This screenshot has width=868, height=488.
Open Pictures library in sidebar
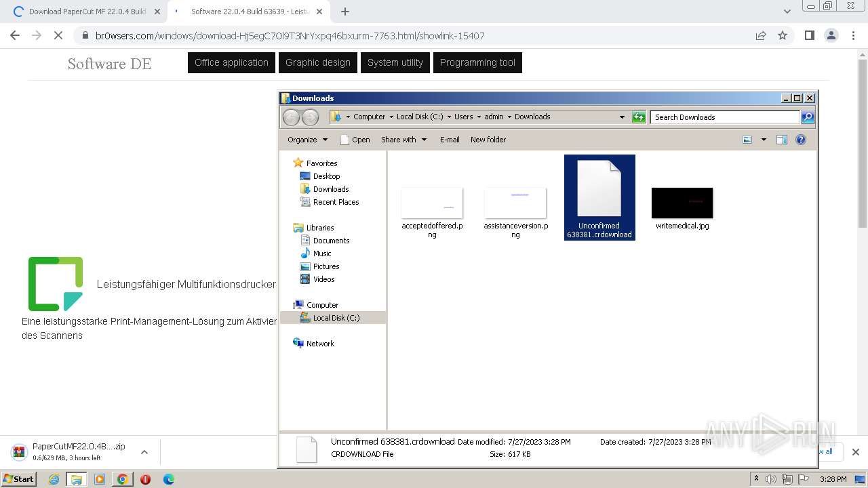tap(326, 266)
